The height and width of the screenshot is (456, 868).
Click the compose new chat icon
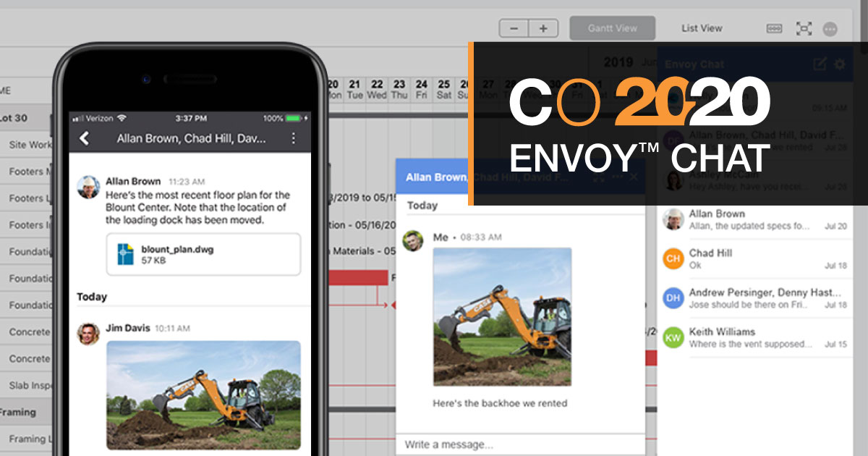coord(820,64)
